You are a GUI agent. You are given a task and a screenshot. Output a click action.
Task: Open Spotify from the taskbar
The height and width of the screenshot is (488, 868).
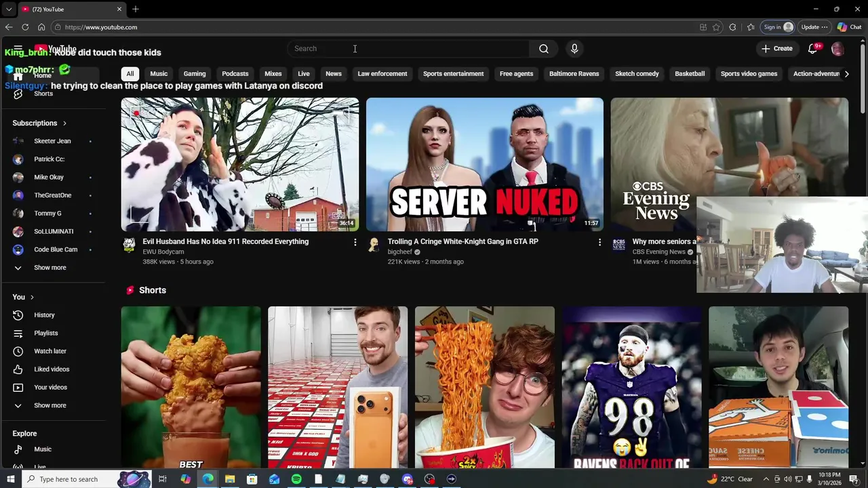tap(296, 479)
